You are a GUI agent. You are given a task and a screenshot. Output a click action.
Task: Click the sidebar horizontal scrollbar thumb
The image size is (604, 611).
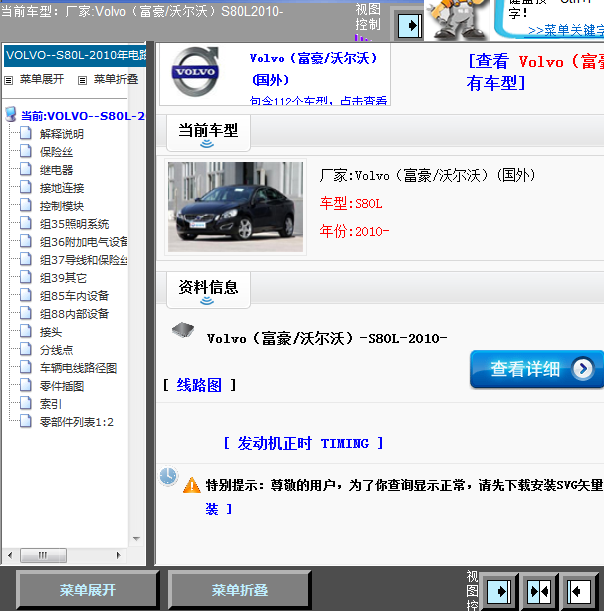tap(43, 555)
